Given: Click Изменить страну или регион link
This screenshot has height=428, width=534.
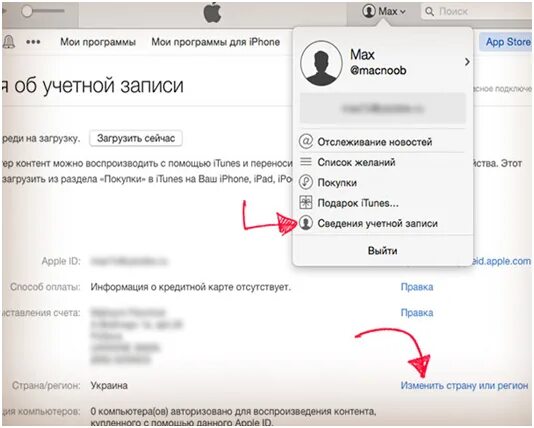Looking at the screenshot, I should (x=464, y=385).
